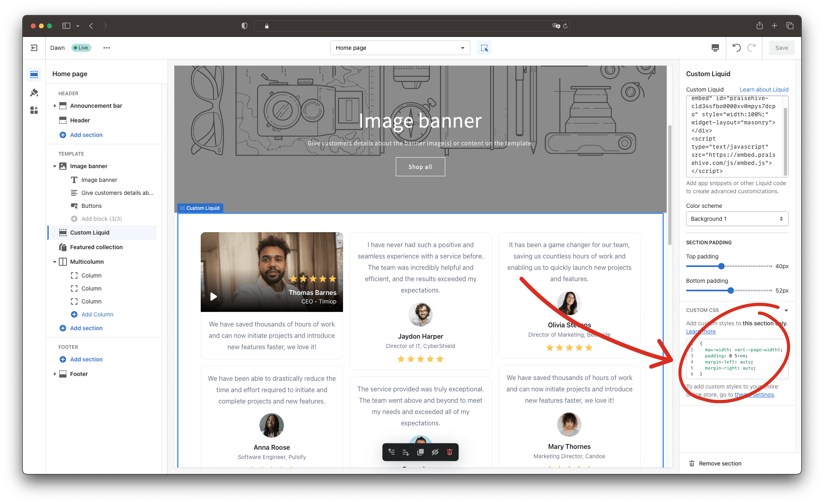Screen dimensions: 824x504
Task: Open the Color scheme Background 1 dropdown
Action: click(737, 219)
